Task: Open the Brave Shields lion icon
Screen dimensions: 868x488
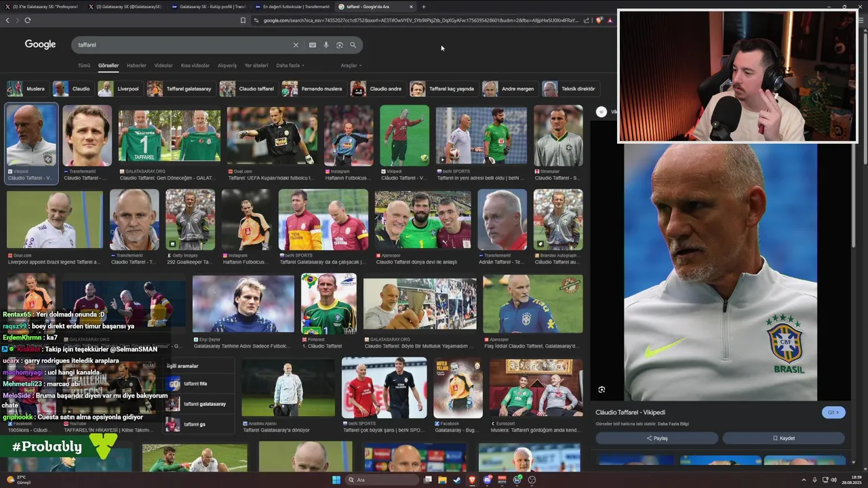Action: 599,20
